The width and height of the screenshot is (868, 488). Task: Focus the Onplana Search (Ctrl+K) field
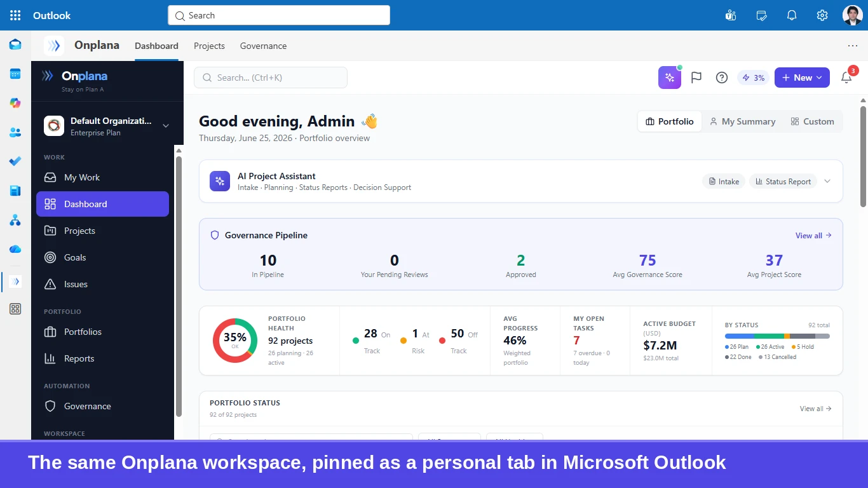[x=271, y=78]
